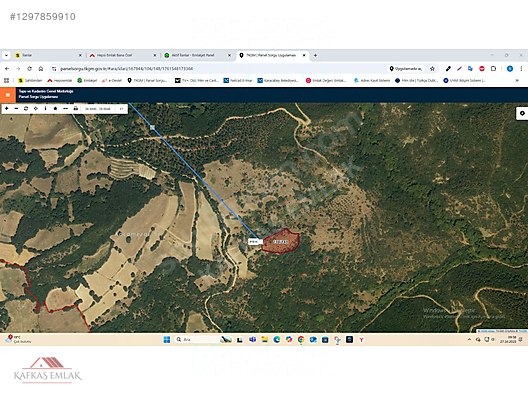Viewport: 528px width, 396px height.
Task: Show more bookmarks with chevron
Action: point(517,80)
